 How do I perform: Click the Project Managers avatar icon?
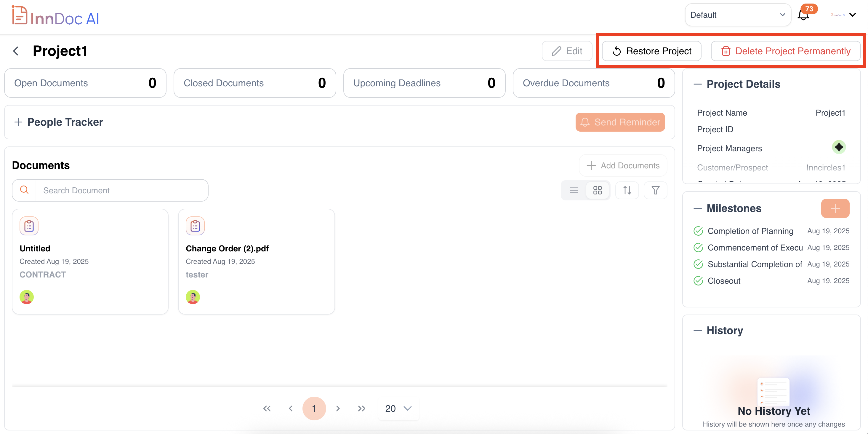pos(838,147)
